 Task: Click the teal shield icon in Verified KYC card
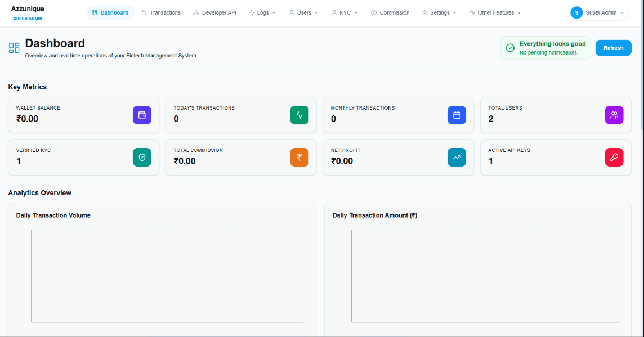[x=142, y=157]
